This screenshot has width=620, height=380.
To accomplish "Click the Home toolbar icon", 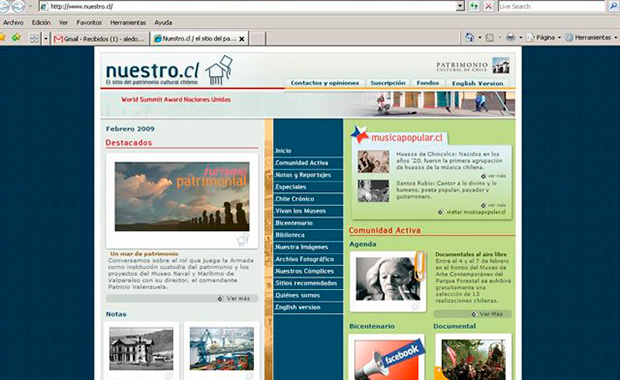I will [x=469, y=38].
